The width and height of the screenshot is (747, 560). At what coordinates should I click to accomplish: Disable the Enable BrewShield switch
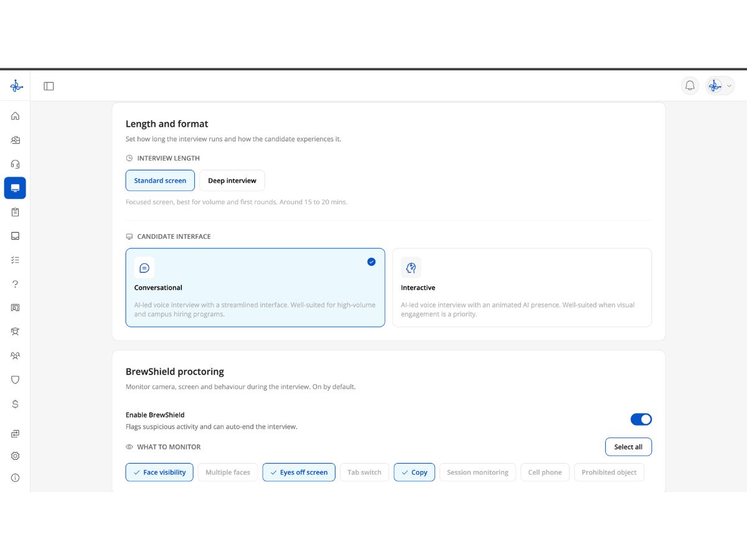[x=641, y=419]
